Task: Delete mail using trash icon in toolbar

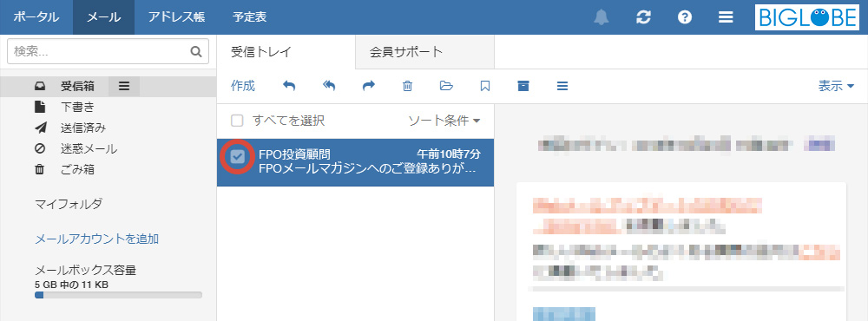Action: (407, 86)
